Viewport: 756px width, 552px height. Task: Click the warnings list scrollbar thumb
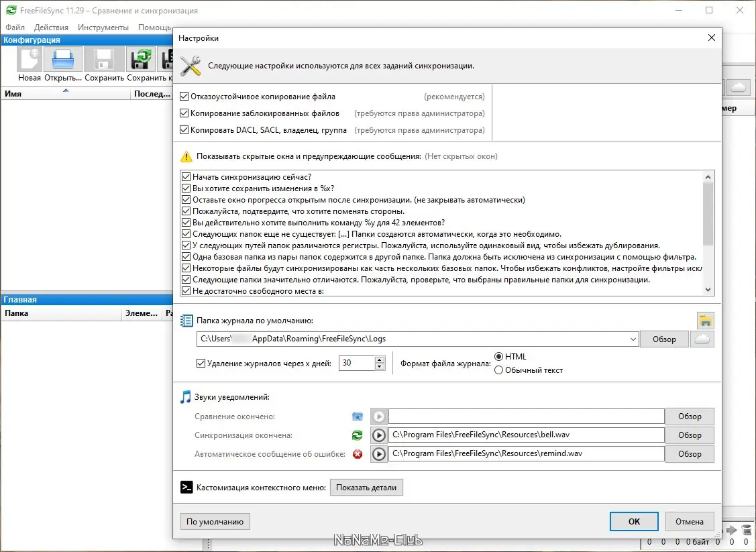coord(708,215)
